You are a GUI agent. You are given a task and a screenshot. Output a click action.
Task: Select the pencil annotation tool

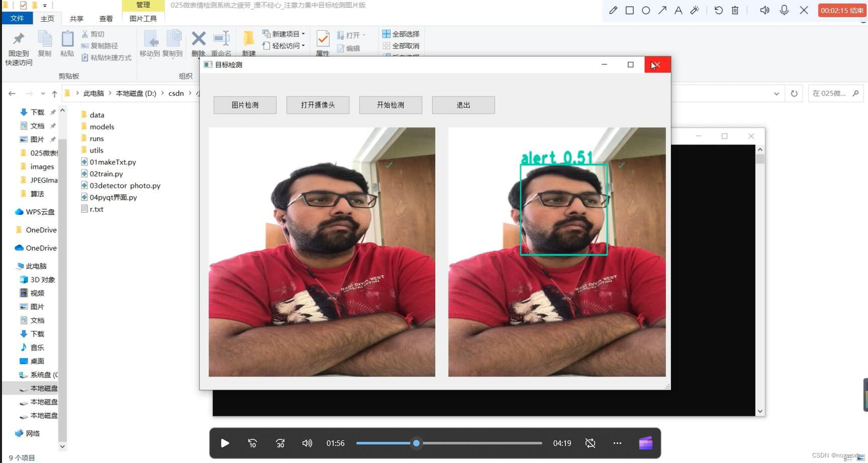(x=613, y=10)
